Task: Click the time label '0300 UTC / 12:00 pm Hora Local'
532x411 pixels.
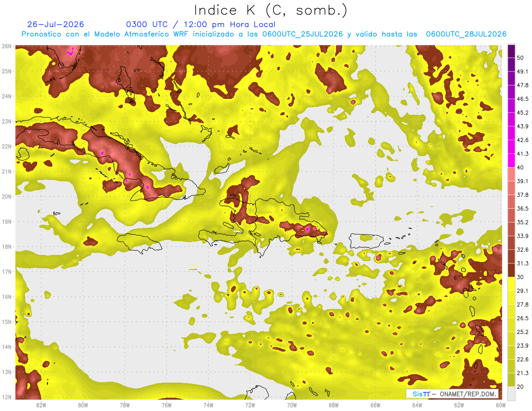Action: (x=200, y=24)
